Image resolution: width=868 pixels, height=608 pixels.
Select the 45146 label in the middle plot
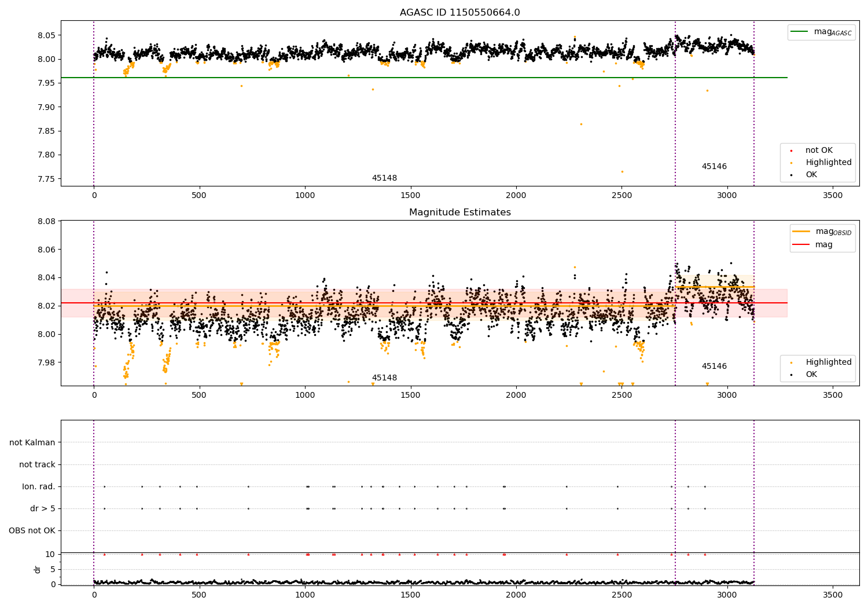click(714, 367)
